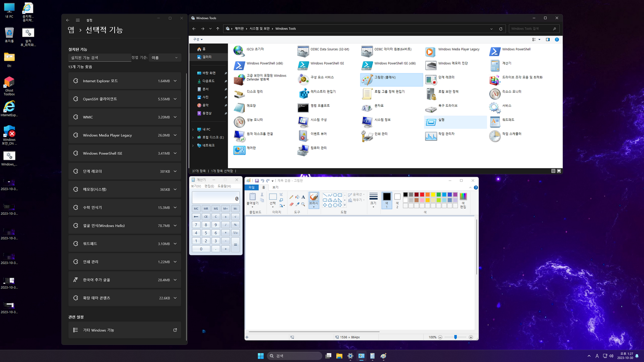
Task: Click the MC memory button in Calculator
Action: (x=196, y=208)
